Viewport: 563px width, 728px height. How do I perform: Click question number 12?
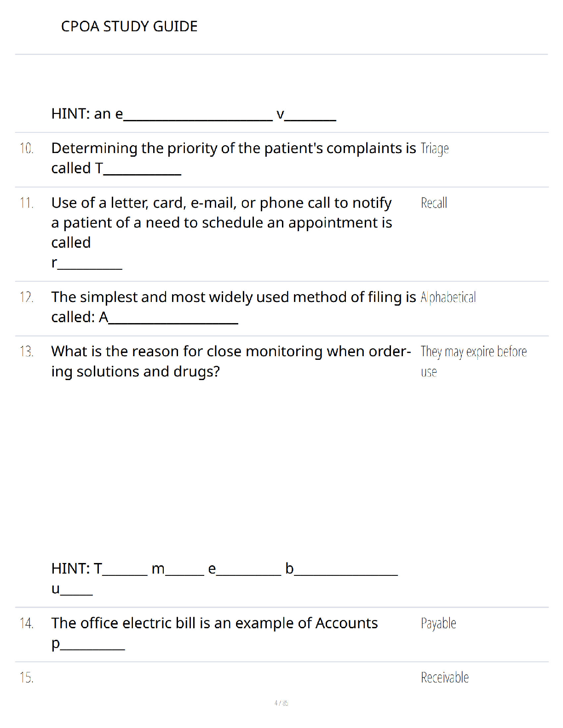click(x=27, y=297)
